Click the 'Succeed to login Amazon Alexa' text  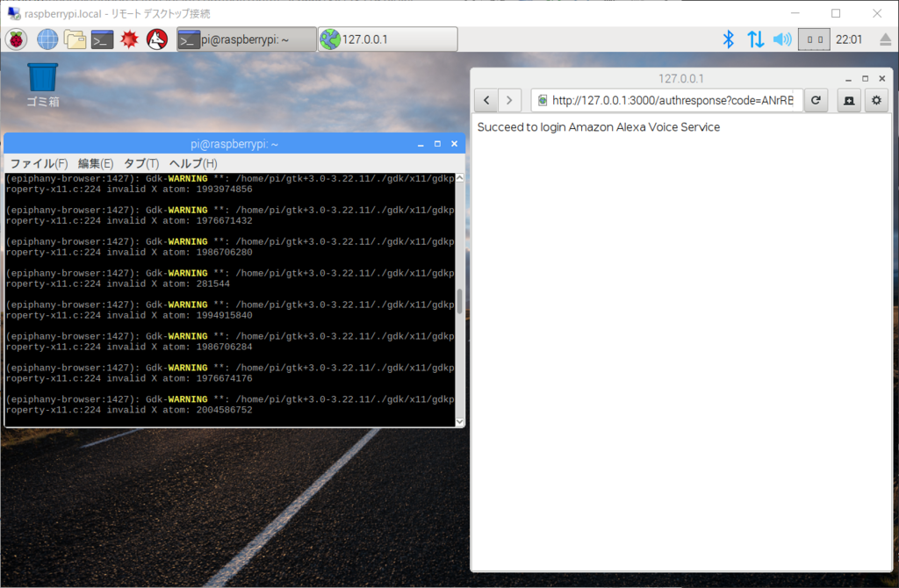pyautogui.click(x=599, y=127)
